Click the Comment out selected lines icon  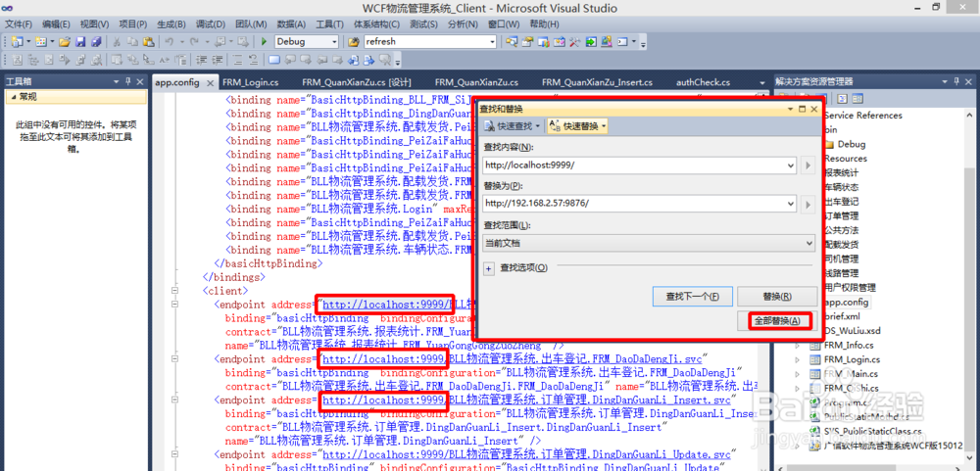[x=237, y=60]
